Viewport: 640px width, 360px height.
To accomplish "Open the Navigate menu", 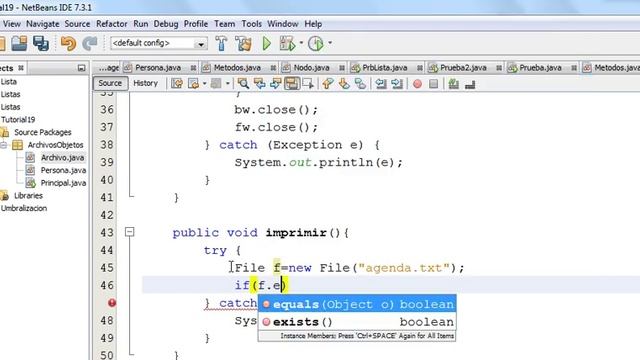I will coord(43,24).
